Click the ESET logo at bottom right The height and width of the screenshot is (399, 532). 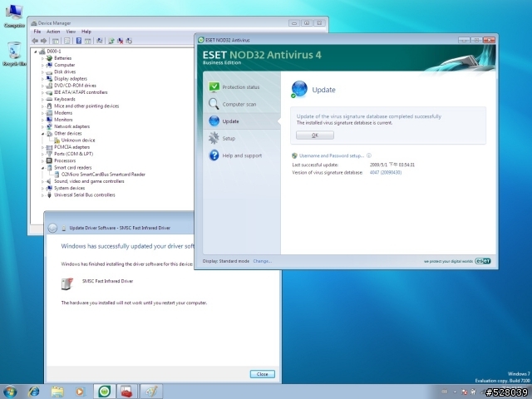click(483, 261)
